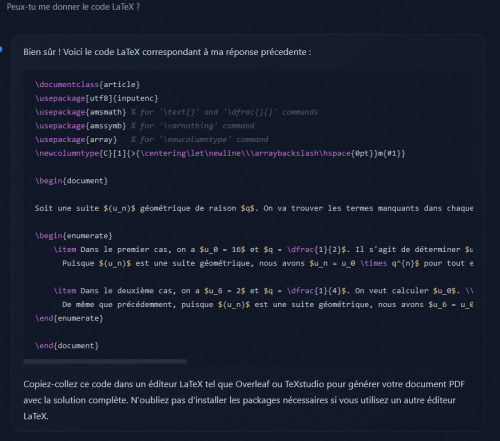Click the \end{enumerate} line

pos(69,318)
